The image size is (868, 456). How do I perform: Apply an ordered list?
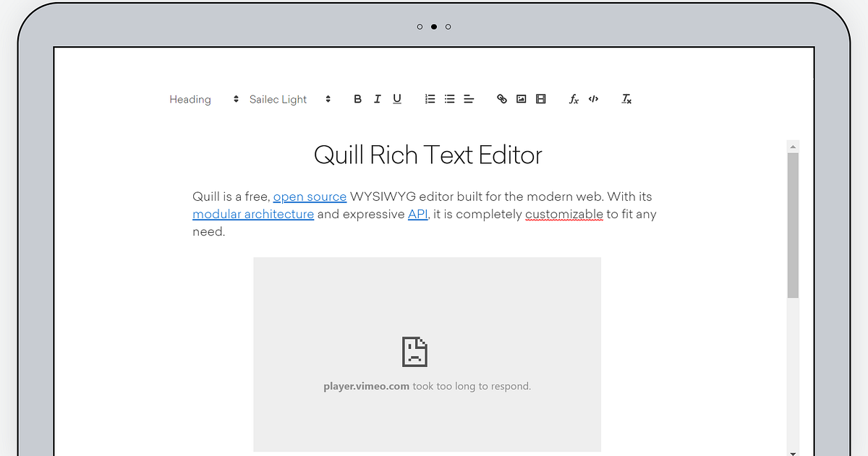click(x=430, y=98)
